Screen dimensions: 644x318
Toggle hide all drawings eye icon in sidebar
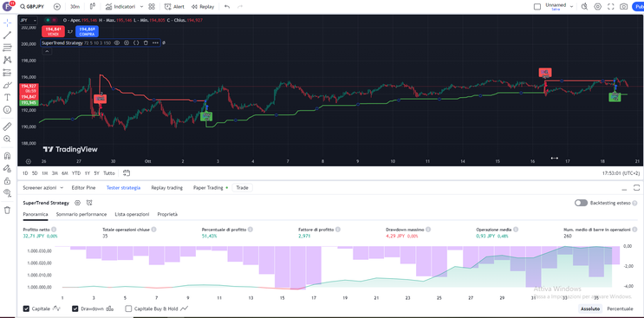pyautogui.click(x=7, y=193)
